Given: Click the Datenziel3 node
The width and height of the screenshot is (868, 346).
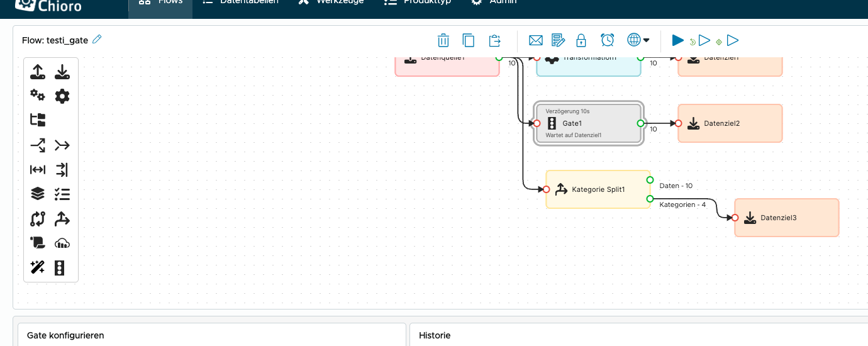Looking at the screenshot, I should [786, 218].
